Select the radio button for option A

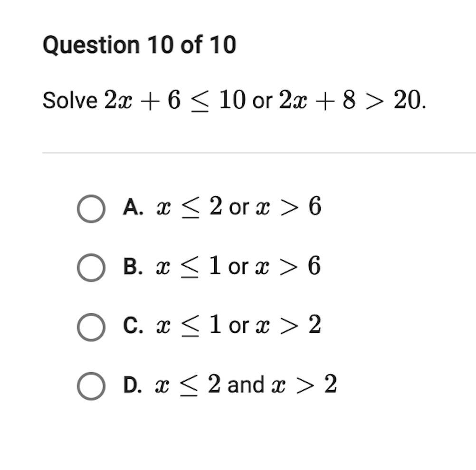pyautogui.click(x=91, y=208)
